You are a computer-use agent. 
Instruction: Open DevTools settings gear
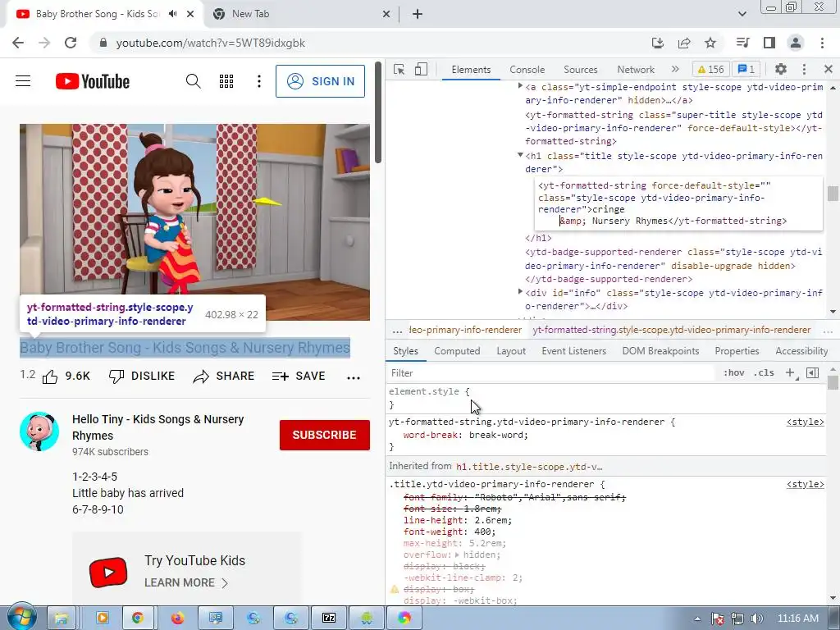coord(781,69)
